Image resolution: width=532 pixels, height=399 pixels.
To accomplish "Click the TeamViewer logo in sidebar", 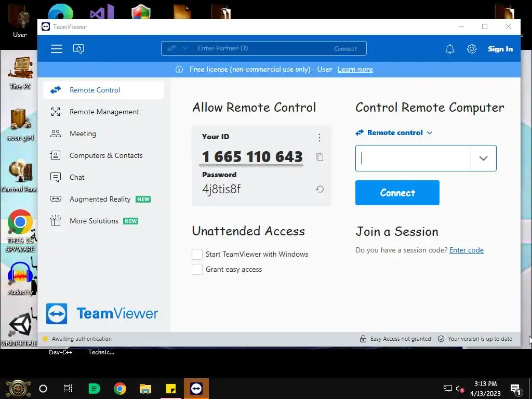I will 102,313.
